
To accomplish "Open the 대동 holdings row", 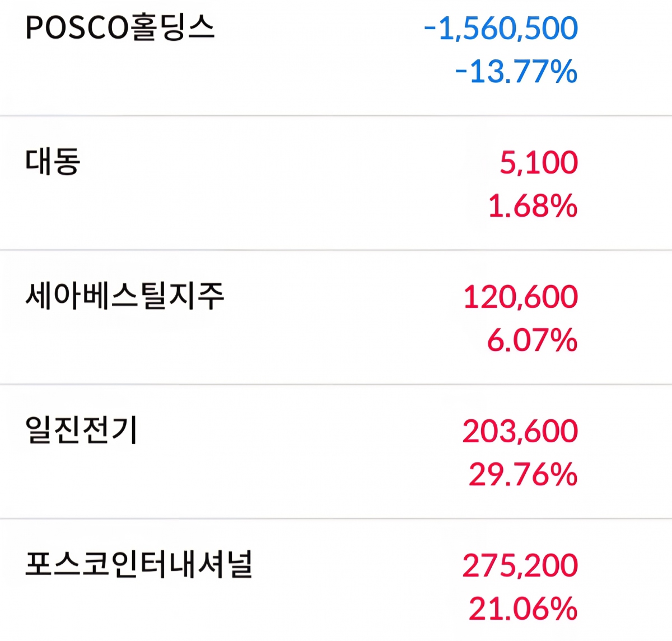I will pos(336,184).
